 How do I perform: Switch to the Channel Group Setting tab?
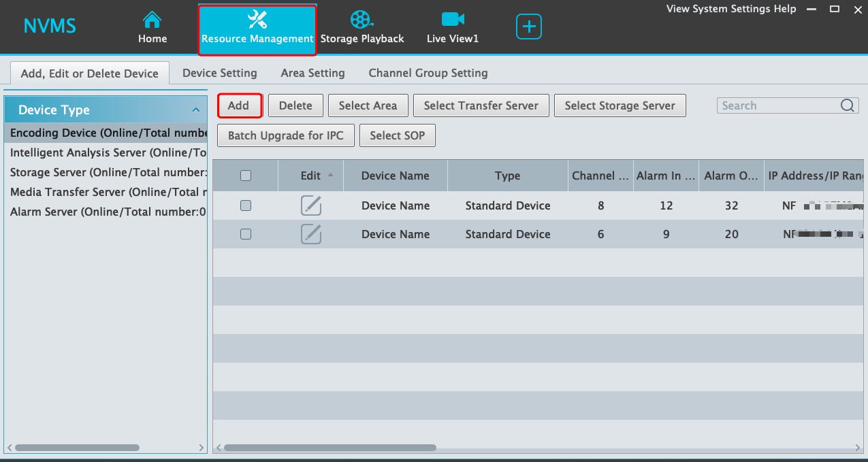pyautogui.click(x=428, y=73)
